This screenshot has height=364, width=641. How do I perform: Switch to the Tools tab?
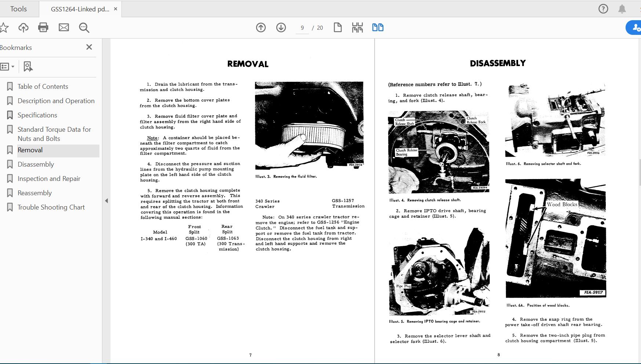(19, 8)
